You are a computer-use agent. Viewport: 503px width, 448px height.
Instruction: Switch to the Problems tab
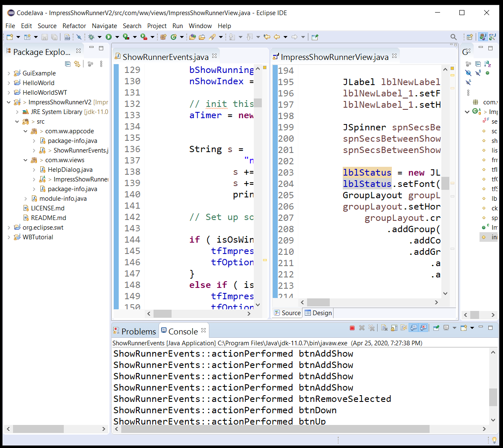click(x=135, y=331)
